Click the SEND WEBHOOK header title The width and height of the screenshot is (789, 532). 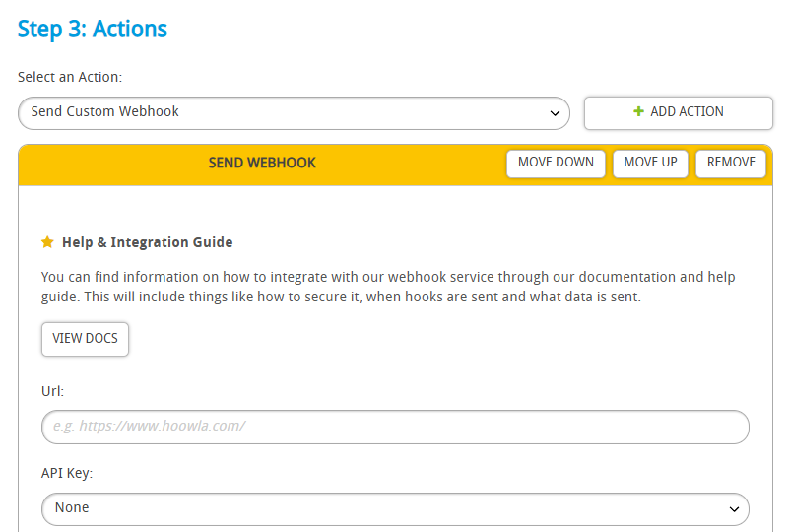click(x=262, y=163)
